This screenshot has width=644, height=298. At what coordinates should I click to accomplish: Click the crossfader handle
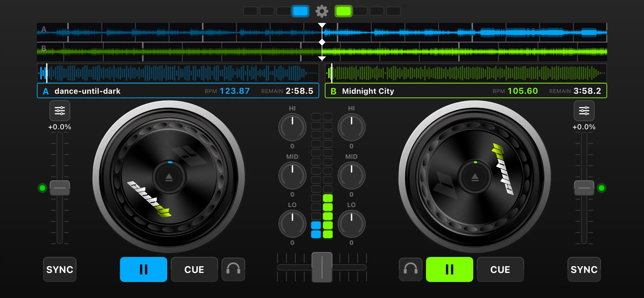pyautogui.click(x=322, y=267)
